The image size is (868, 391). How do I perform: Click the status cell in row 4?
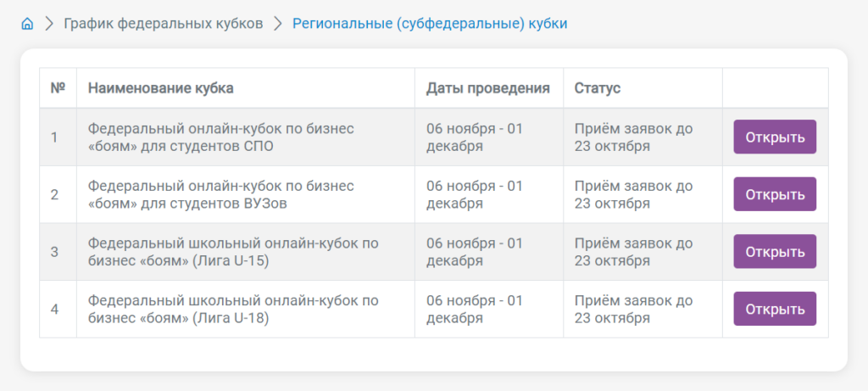pos(643,309)
